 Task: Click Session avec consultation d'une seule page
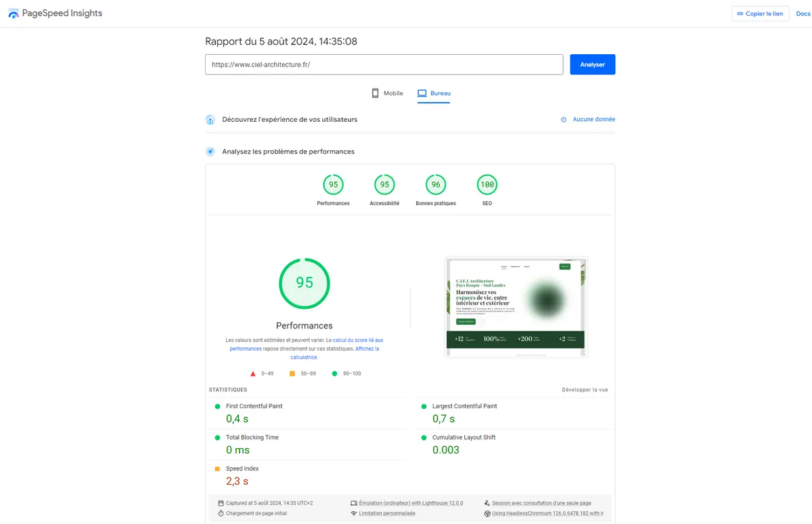541,503
